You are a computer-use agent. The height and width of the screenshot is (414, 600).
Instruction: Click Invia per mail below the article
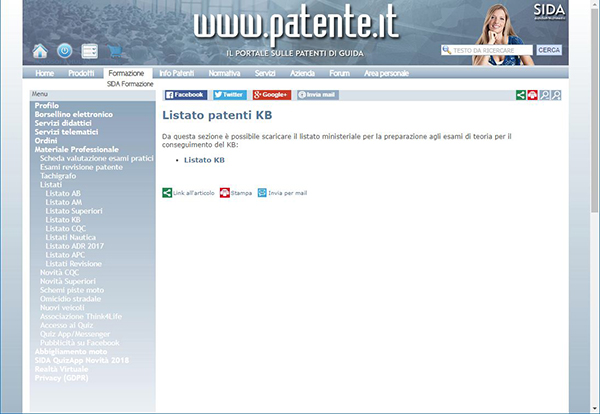pyautogui.click(x=287, y=192)
